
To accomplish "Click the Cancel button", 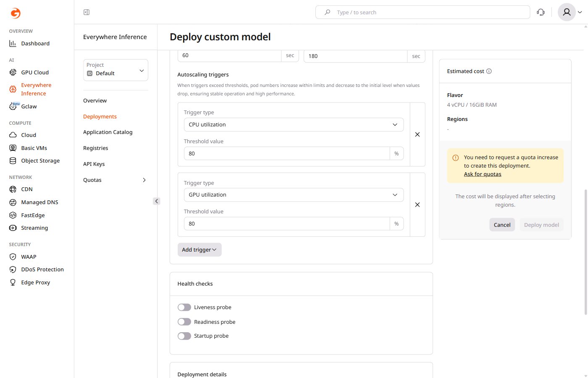I will click(x=502, y=225).
